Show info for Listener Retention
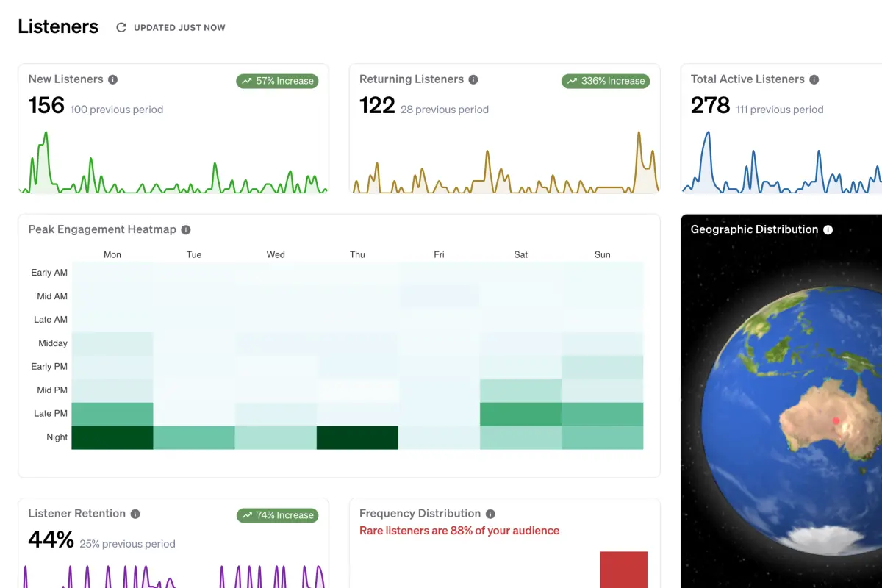 click(x=135, y=514)
